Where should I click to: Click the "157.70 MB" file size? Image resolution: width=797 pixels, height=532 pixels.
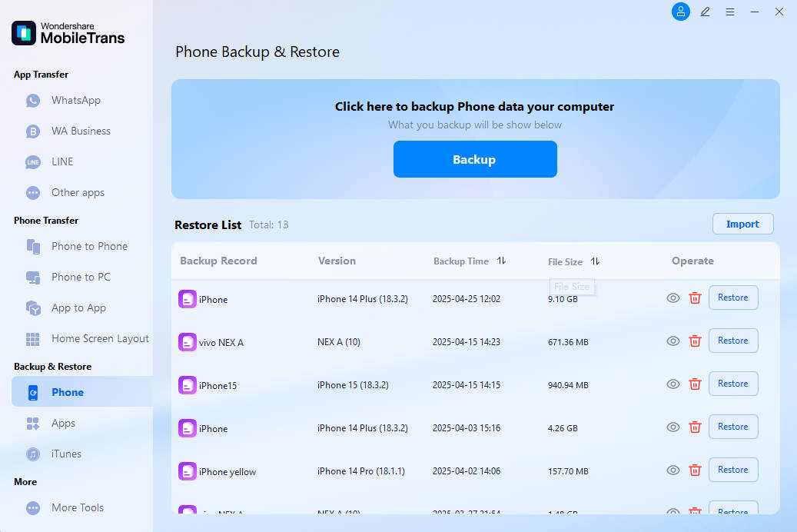coord(568,471)
